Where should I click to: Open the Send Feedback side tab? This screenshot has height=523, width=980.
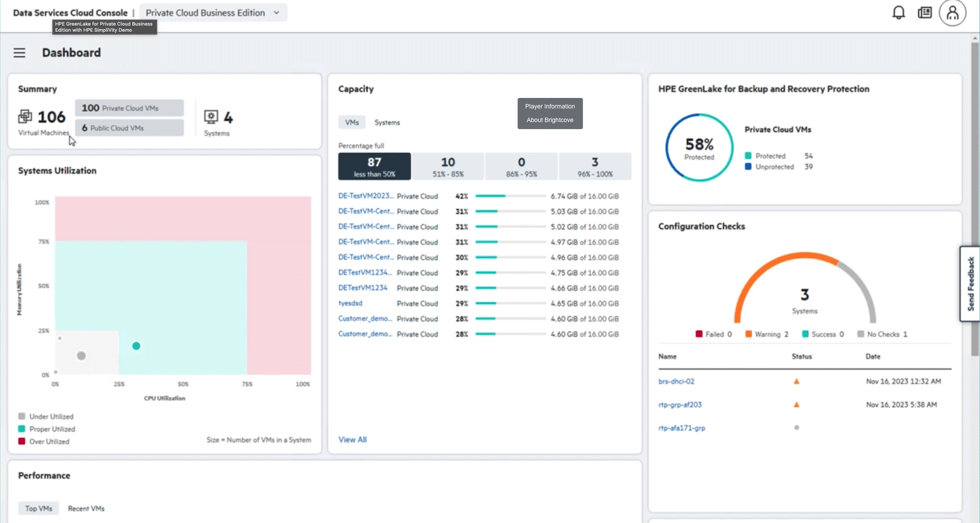point(970,284)
